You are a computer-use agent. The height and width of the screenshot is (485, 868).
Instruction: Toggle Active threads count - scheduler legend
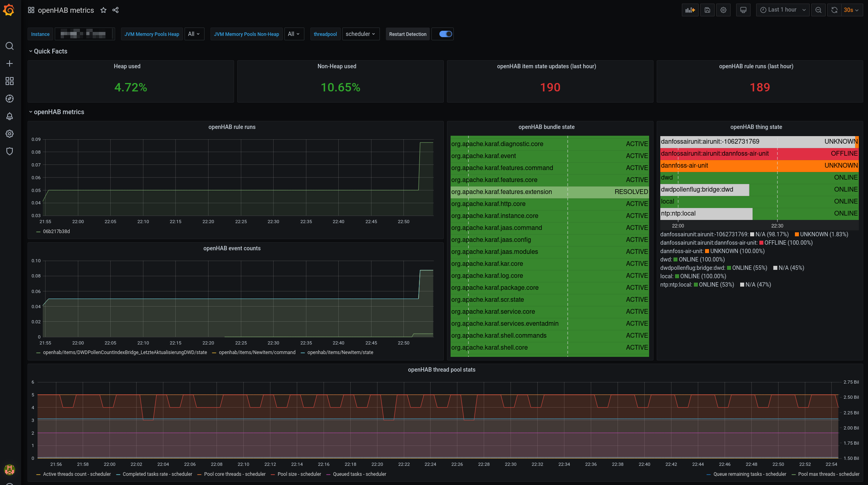[x=77, y=474]
